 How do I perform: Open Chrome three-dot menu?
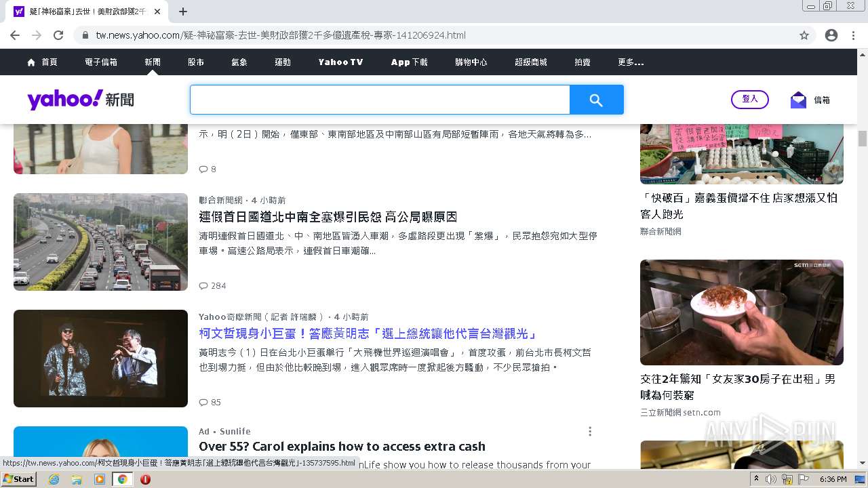point(853,35)
